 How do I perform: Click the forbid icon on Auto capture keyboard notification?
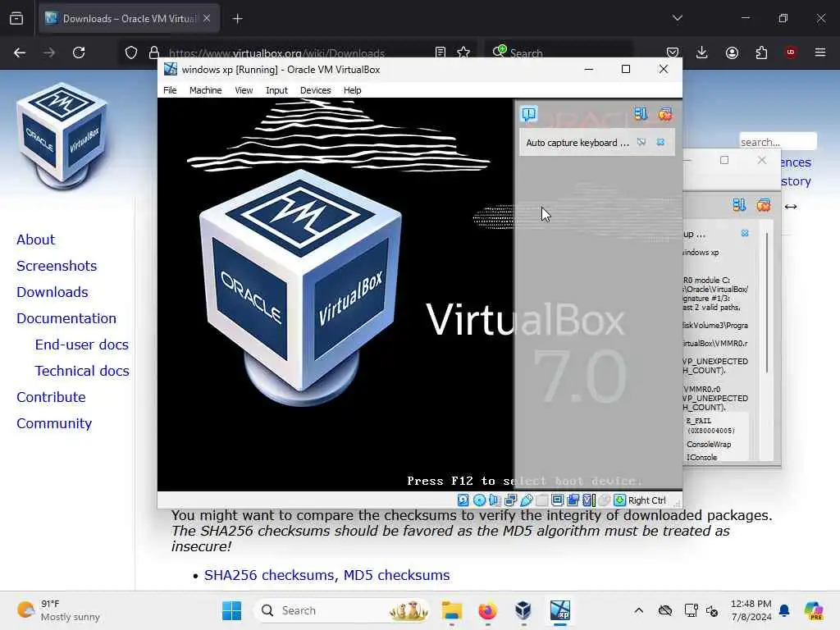click(641, 143)
